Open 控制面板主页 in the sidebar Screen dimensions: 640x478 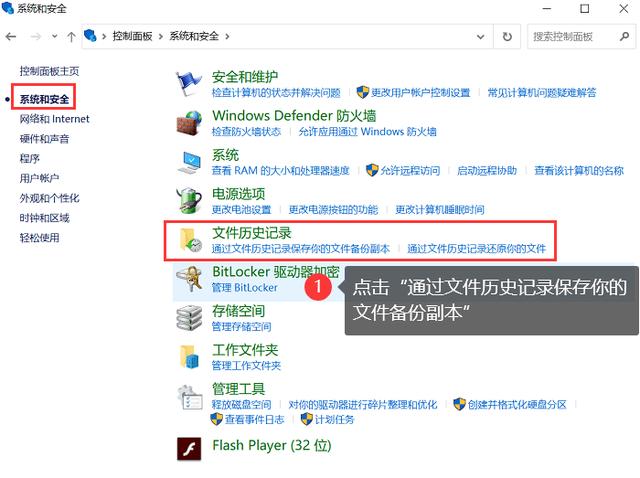pyautogui.click(x=49, y=71)
